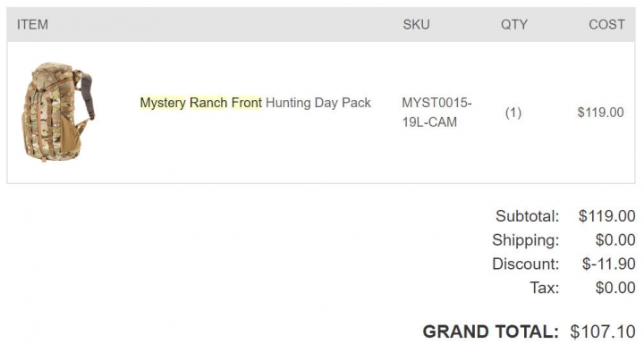Click the SKU column header

[x=416, y=25]
